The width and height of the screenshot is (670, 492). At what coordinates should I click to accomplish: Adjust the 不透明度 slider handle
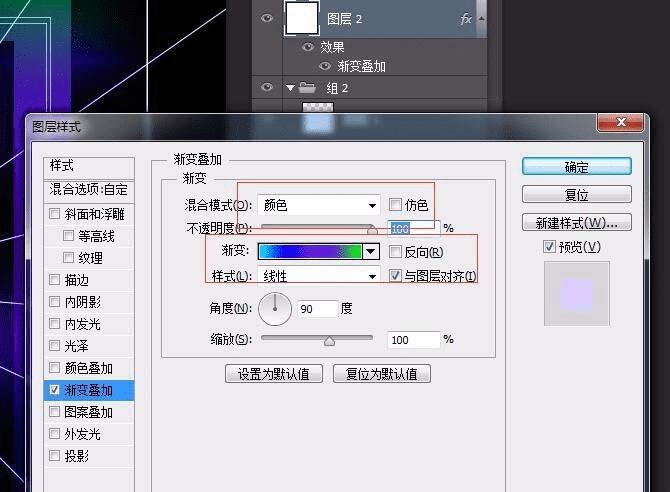372,230
